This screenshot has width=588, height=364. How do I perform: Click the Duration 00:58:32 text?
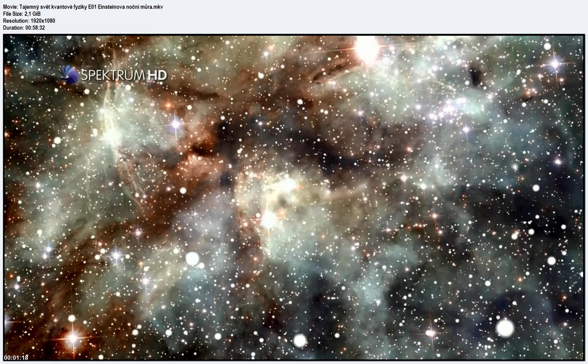[24, 28]
